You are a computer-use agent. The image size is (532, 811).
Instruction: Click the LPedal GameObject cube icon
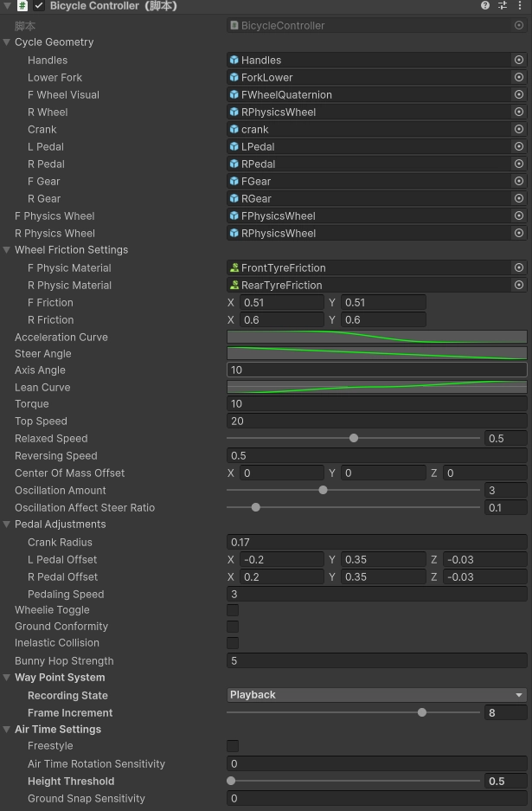point(234,146)
